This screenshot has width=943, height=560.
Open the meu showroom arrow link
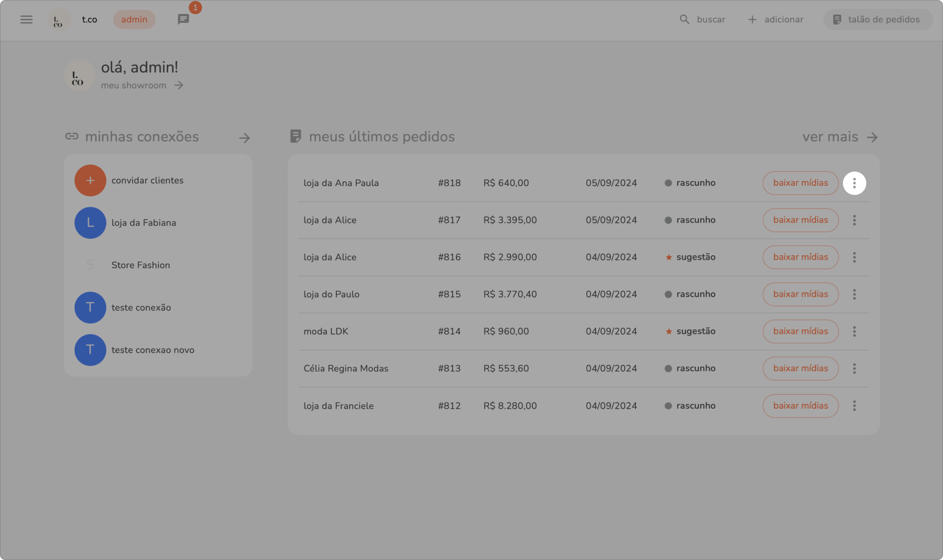coord(179,85)
